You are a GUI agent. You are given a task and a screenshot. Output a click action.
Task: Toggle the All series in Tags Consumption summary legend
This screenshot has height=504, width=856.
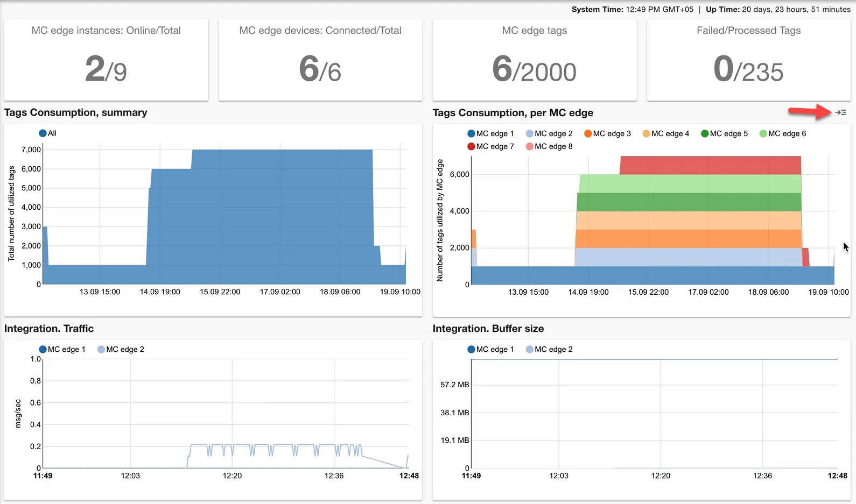click(x=48, y=133)
